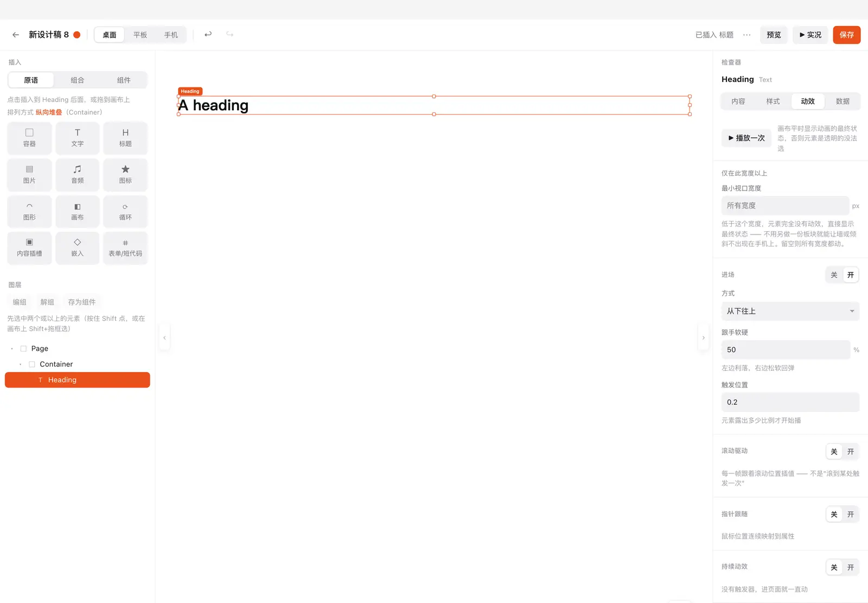Viewport: 868px width, 603px height.
Task: Turn 持续动效 continuous effect on
Action: click(851, 567)
